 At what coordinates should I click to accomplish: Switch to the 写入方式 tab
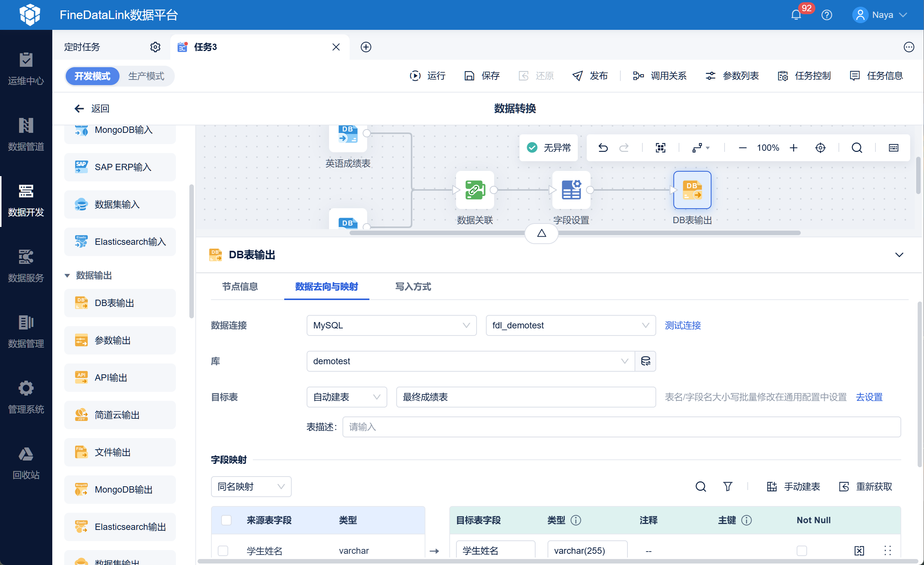click(413, 287)
